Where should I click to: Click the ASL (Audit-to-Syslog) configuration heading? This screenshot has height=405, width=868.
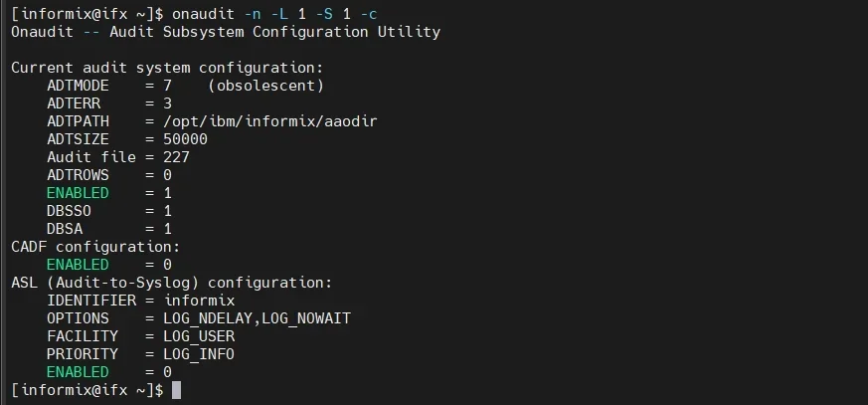pos(171,283)
